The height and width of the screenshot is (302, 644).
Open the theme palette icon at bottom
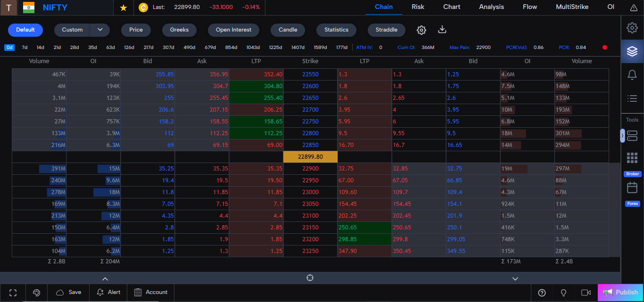(x=36, y=293)
